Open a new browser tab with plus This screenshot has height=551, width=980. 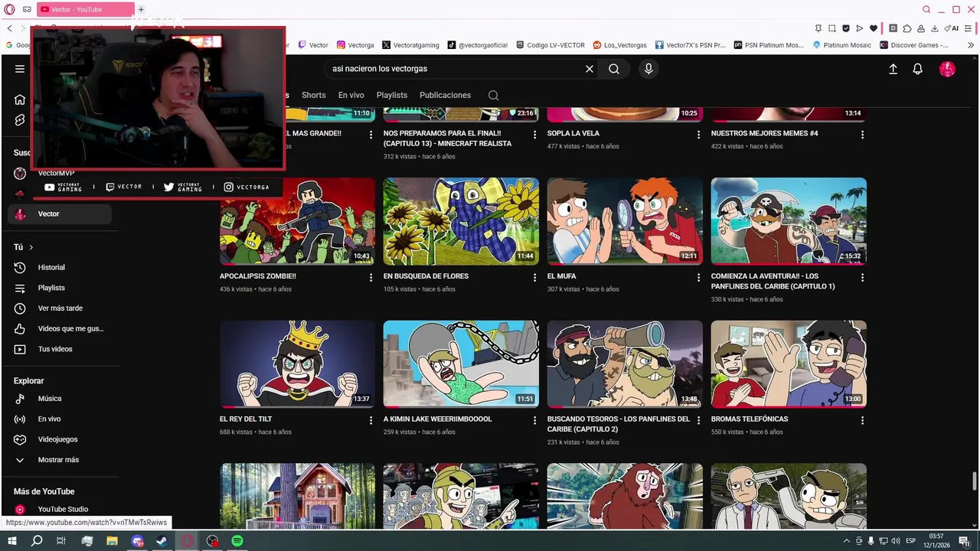pos(141,9)
